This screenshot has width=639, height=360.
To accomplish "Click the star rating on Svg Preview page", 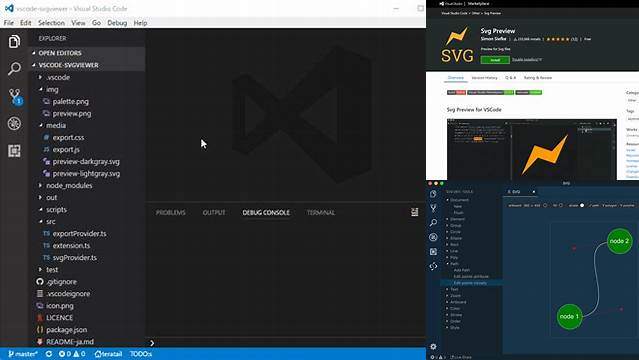I will pyautogui.click(x=557, y=39).
